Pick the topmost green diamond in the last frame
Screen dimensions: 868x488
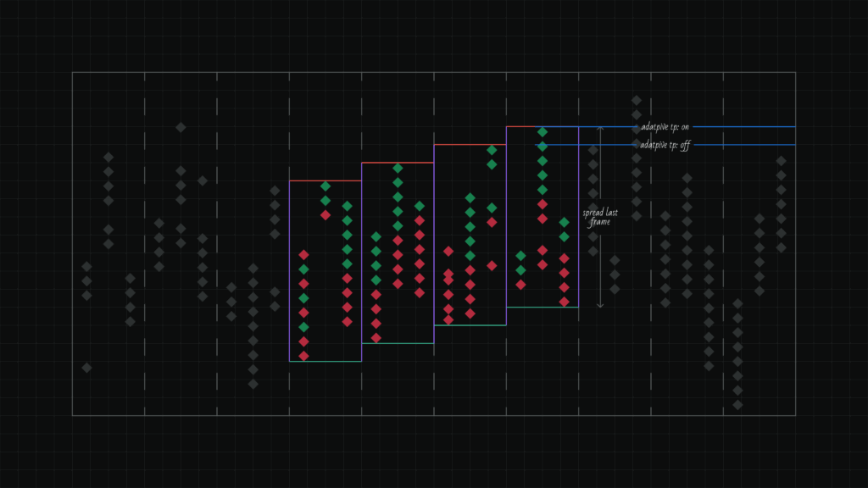tap(542, 132)
